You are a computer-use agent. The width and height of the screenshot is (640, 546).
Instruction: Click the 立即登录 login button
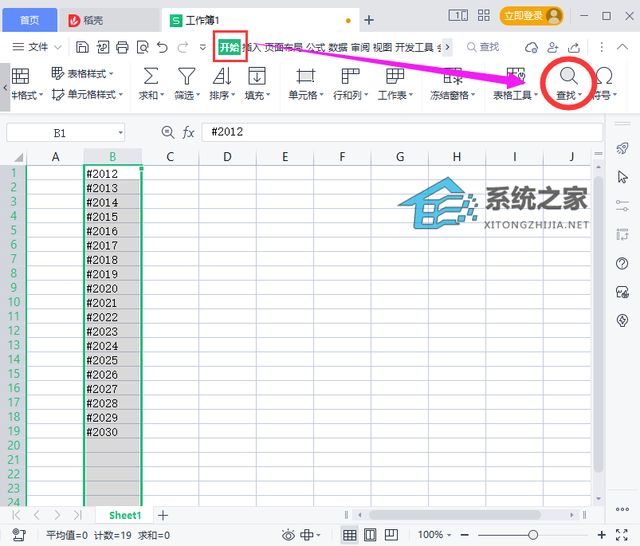click(x=531, y=16)
